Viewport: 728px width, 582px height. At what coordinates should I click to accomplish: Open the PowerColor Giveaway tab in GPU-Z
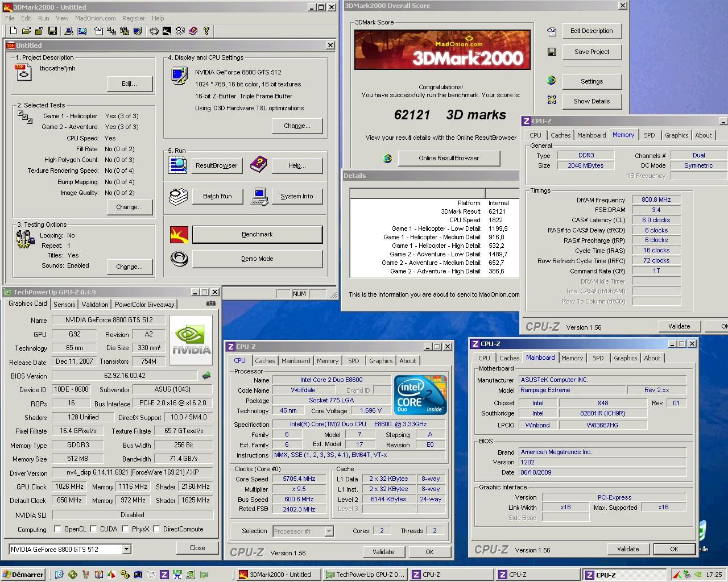[x=145, y=305]
